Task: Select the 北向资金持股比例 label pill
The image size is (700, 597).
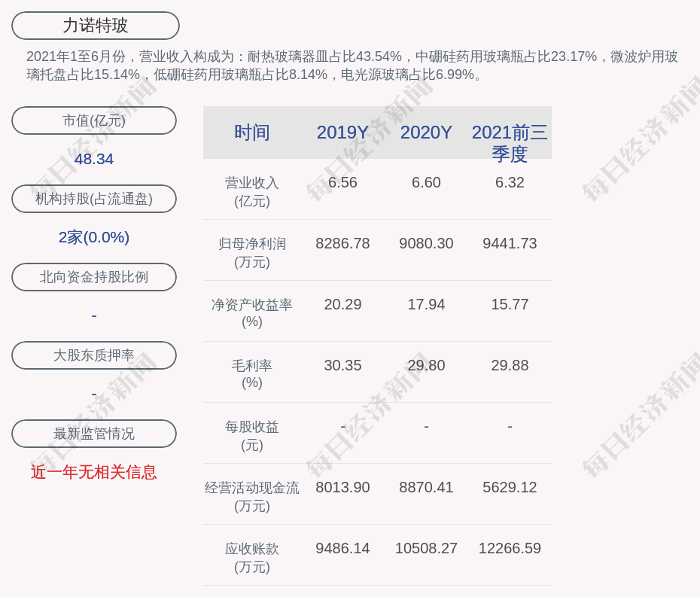Action: [x=94, y=277]
